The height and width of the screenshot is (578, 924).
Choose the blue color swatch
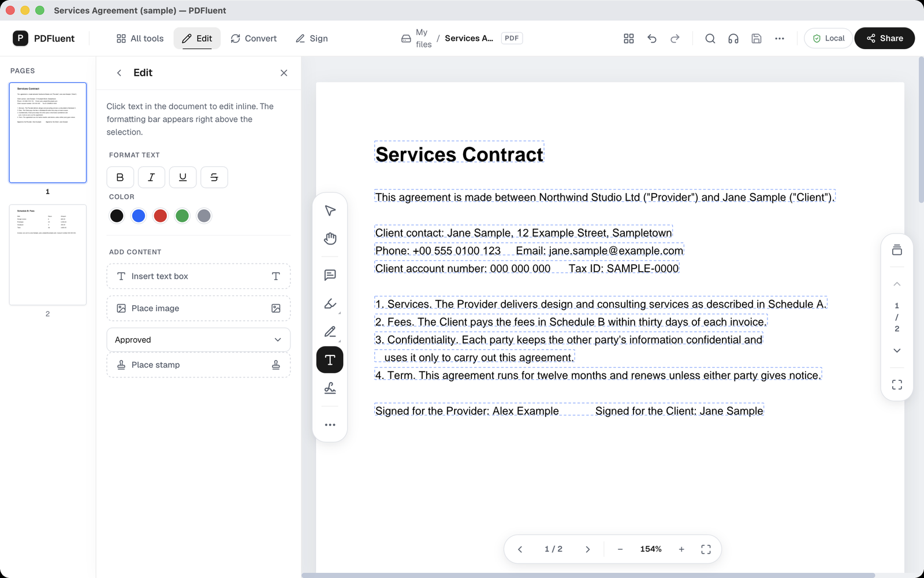[x=139, y=216]
